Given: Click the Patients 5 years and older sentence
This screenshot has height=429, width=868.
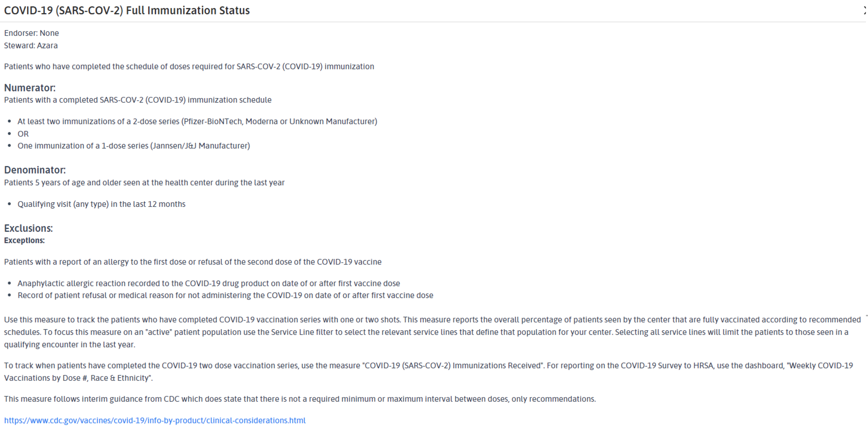Looking at the screenshot, I should [x=144, y=183].
